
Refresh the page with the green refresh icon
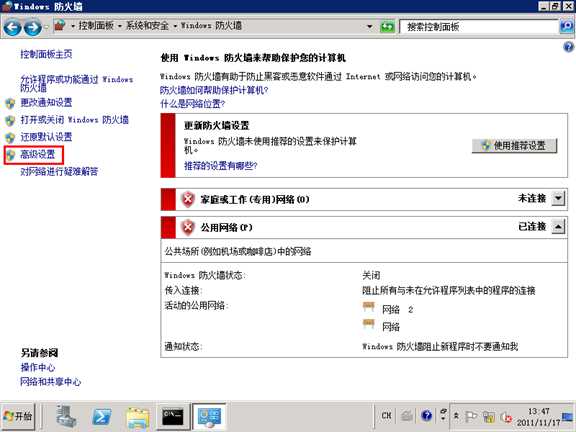(388, 26)
